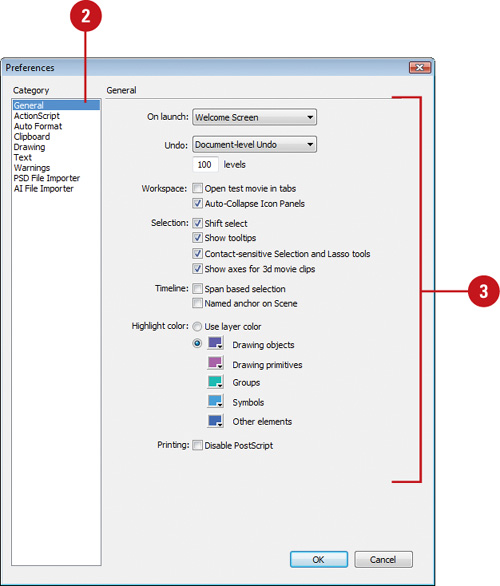500x586 pixels.
Task: Open the Drawing objects highlight color swatch
Action: click(x=216, y=343)
